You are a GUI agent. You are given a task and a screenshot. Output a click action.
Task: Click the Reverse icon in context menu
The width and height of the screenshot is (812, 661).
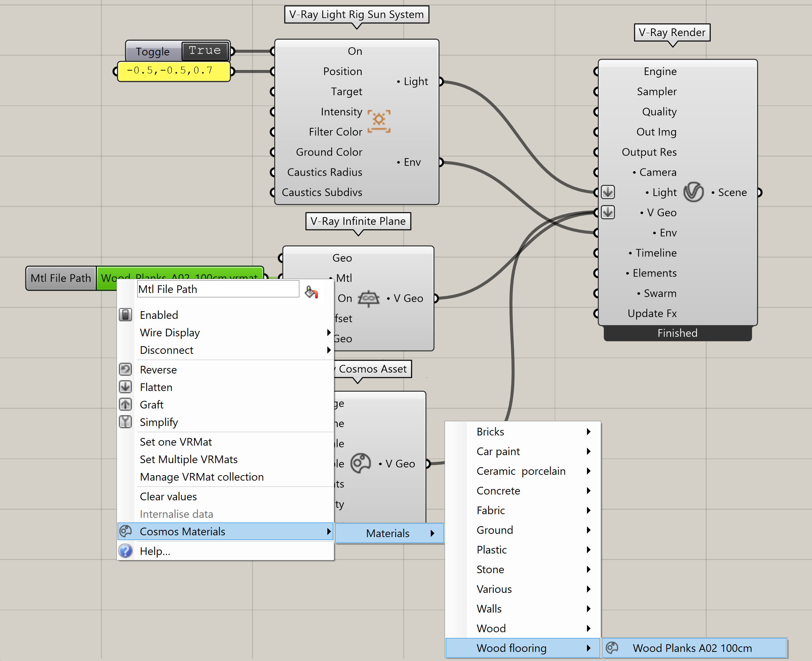125,369
